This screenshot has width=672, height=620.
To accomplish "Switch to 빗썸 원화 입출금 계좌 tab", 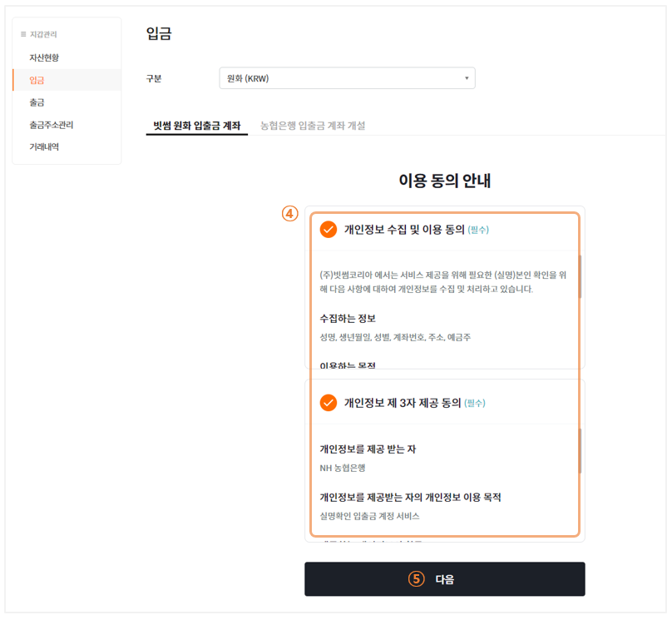I will pos(197,126).
